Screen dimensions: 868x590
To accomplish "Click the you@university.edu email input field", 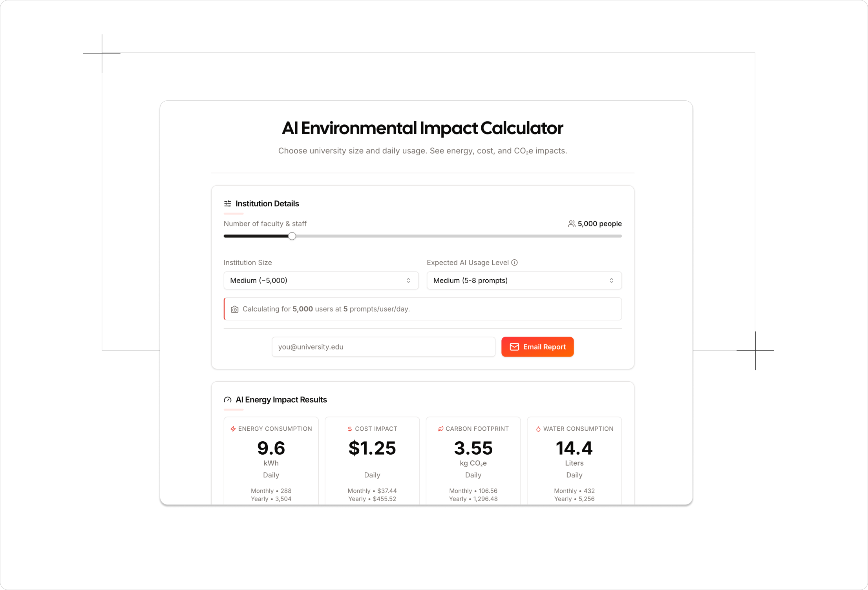I will pyautogui.click(x=383, y=347).
